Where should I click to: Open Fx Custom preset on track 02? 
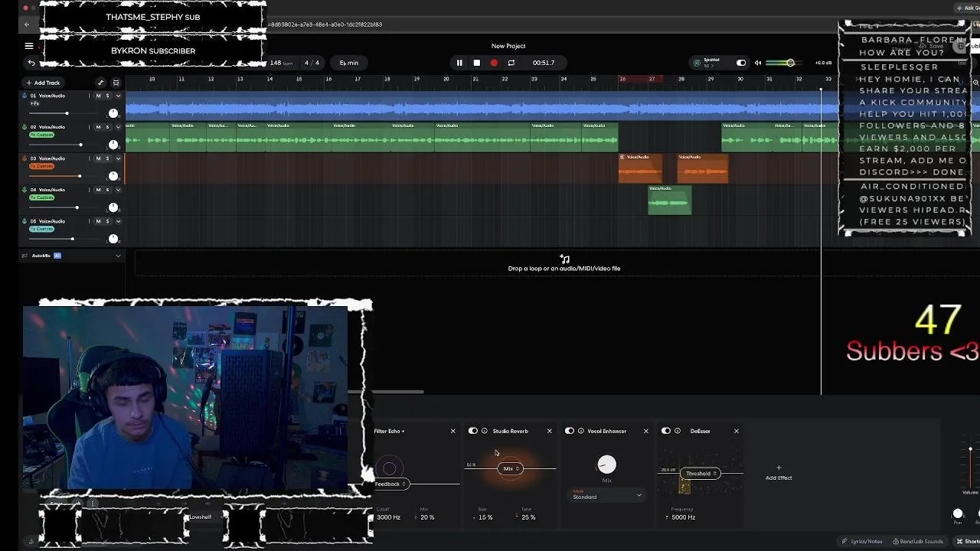click(42, 135)
